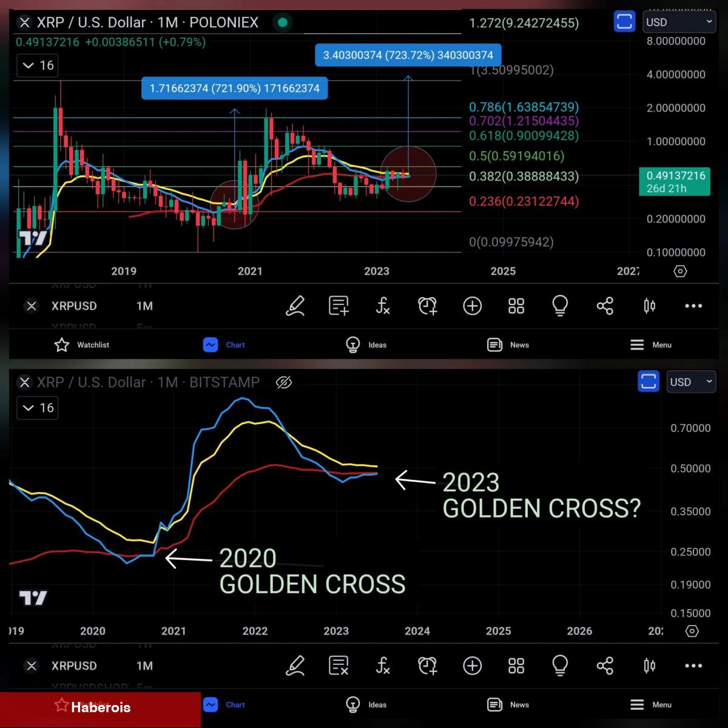
Task: Select 0.786(1.63854739) Fibonacci level label
Action: pos(524,107)
